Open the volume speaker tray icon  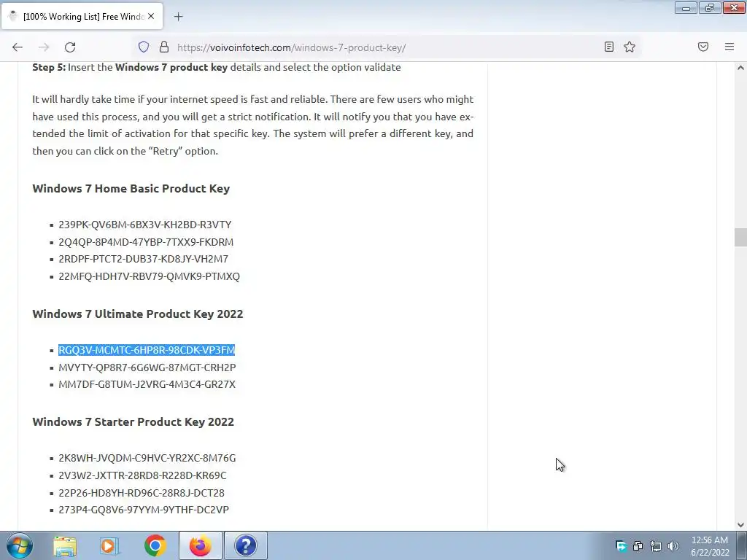coord(673,545)
